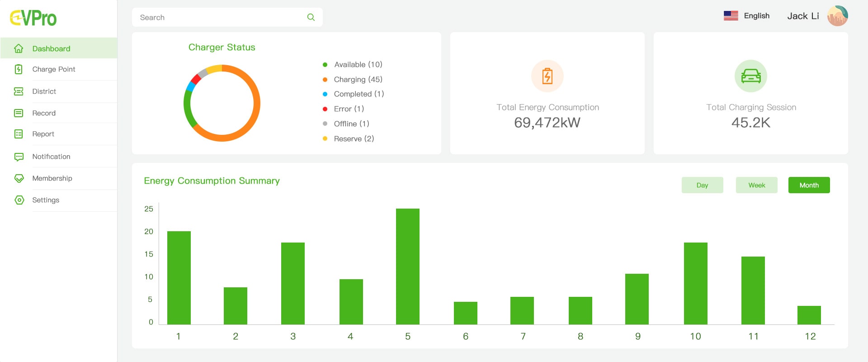
Task: Click the bar for month 6
Action: tap(466, 313)
